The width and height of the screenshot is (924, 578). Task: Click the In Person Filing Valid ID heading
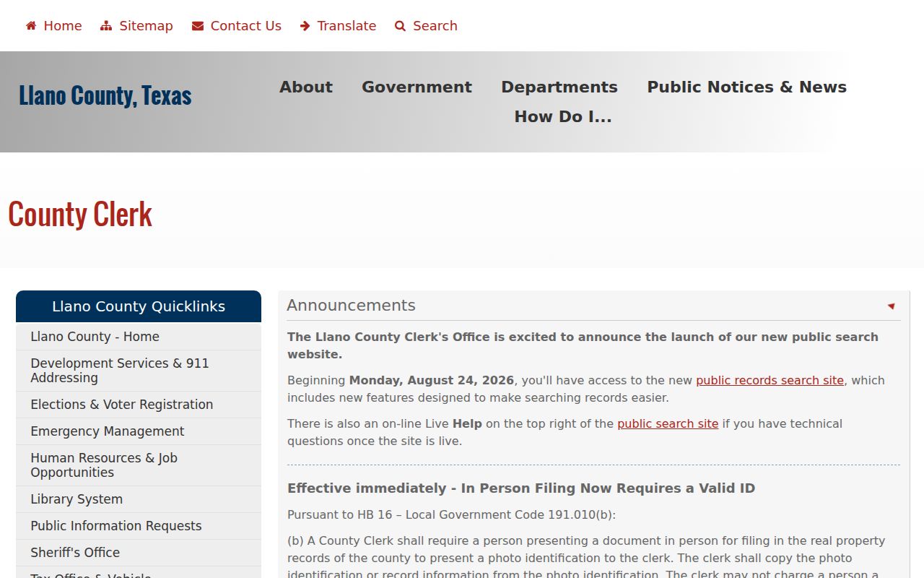coord(521,488)
